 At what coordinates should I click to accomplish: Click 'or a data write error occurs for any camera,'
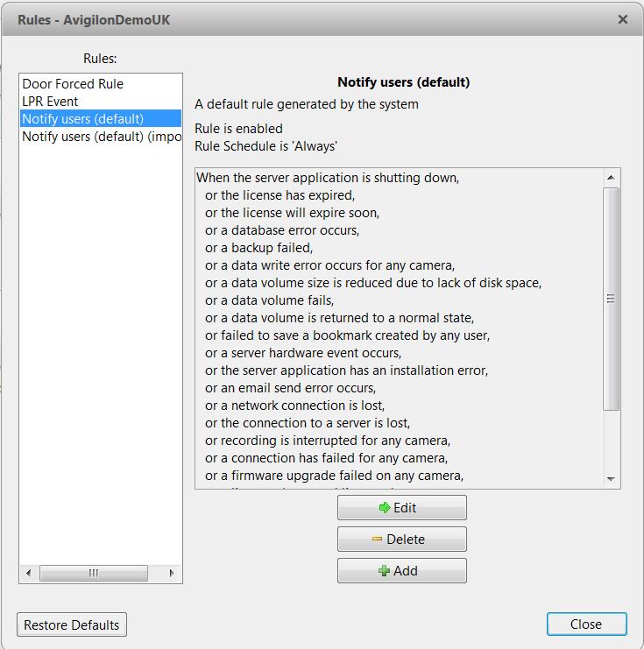(x=330, y=265)
